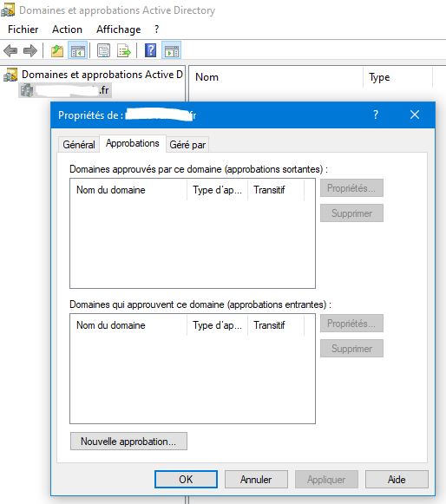Confirm with the OK button
Screen dimensions: 446x504
(x=186, y=479)
